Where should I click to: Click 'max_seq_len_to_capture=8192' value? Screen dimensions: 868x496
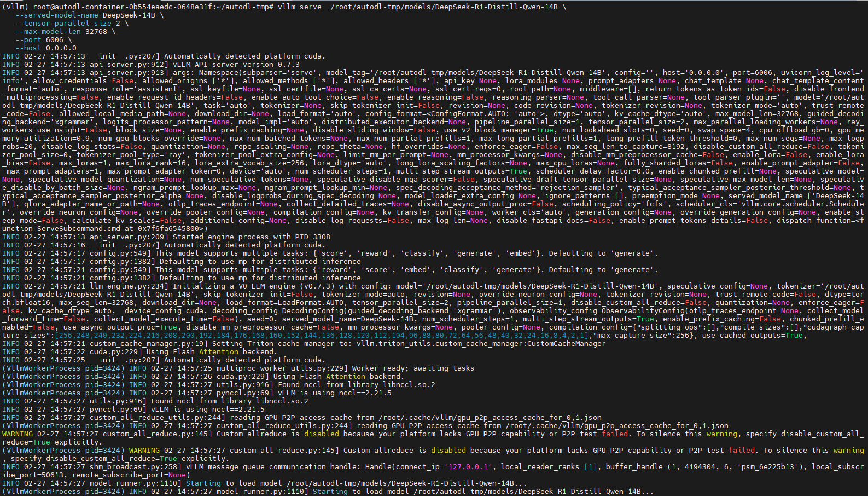pos(625,147)
